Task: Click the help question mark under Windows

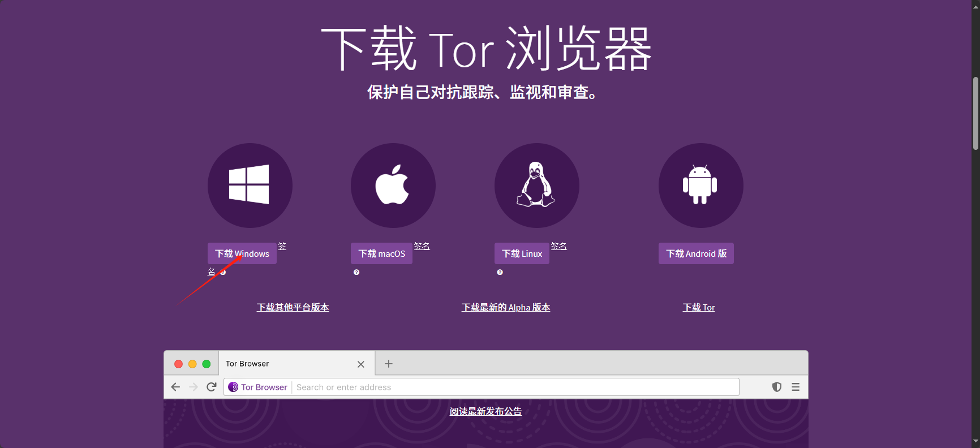Action: tap(223, 272)
